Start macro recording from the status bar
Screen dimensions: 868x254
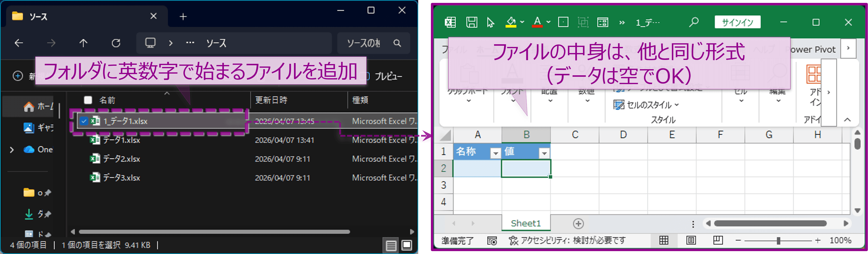492,241
